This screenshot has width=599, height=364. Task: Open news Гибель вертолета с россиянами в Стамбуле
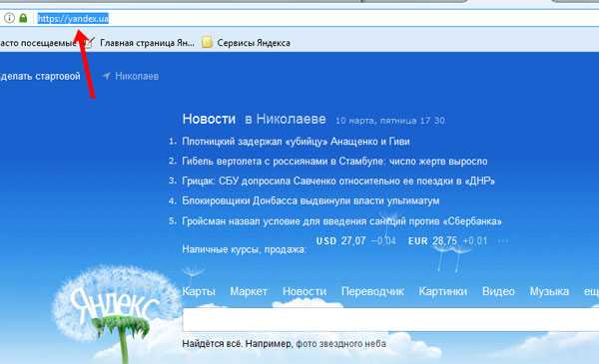334,162
